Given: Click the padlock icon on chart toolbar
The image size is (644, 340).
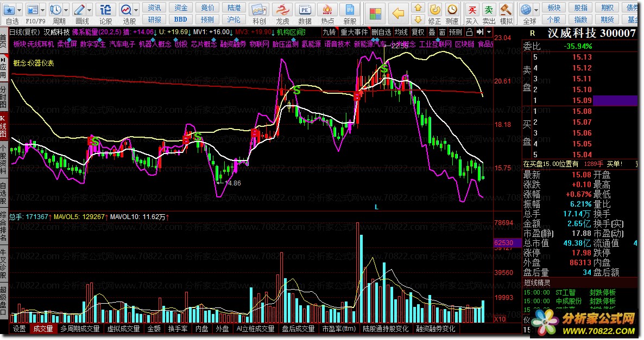Looking at the screenshot, I should (x=469, y=32).
